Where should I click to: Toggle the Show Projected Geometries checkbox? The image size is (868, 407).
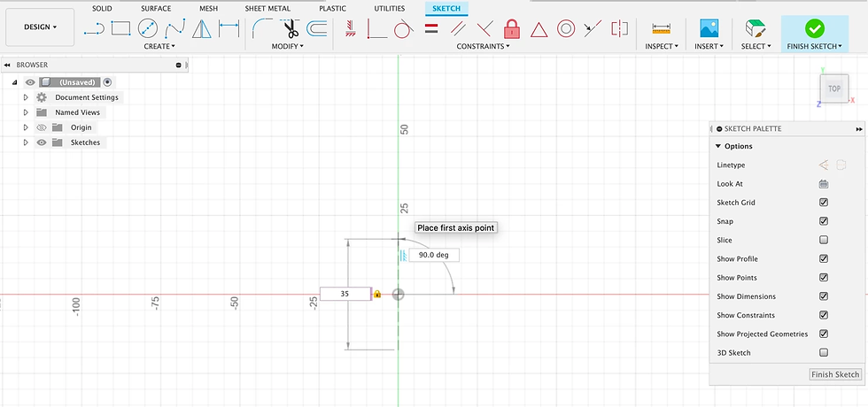point(824,334)
